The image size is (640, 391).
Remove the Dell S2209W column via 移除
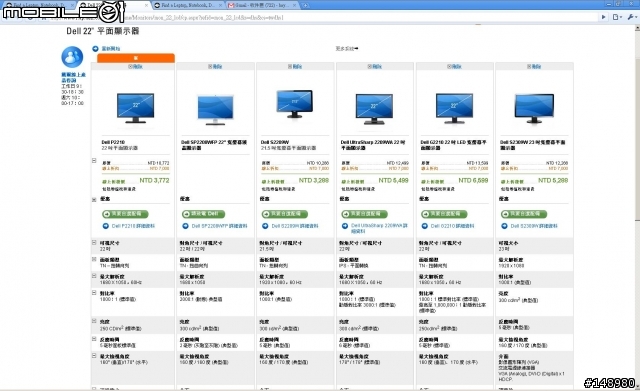pyautogui.click(x=295, y=67)
